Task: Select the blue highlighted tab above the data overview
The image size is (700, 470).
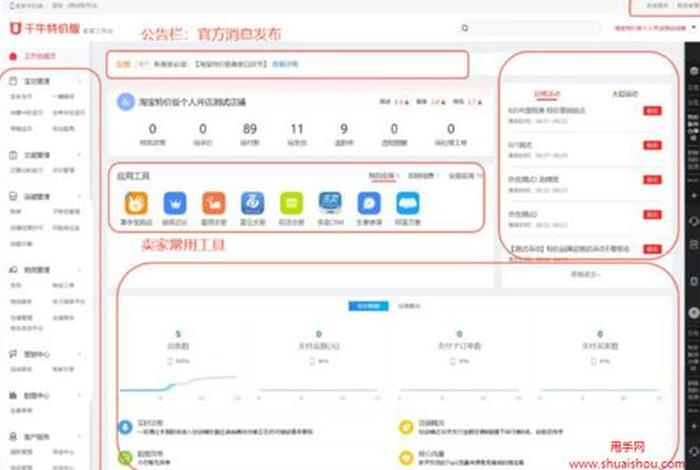Action: (368, 306)
